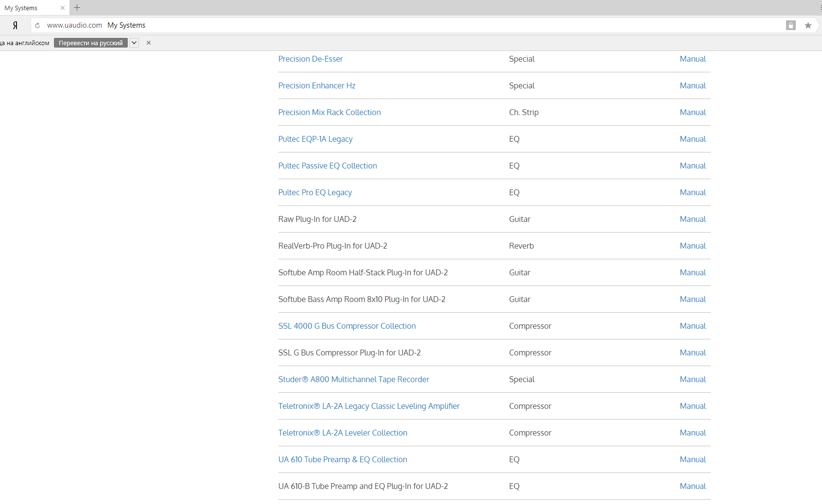This screenshot has width=822, height=504.
Task: Open a new tab with plus icon
Action: point(77,8)
